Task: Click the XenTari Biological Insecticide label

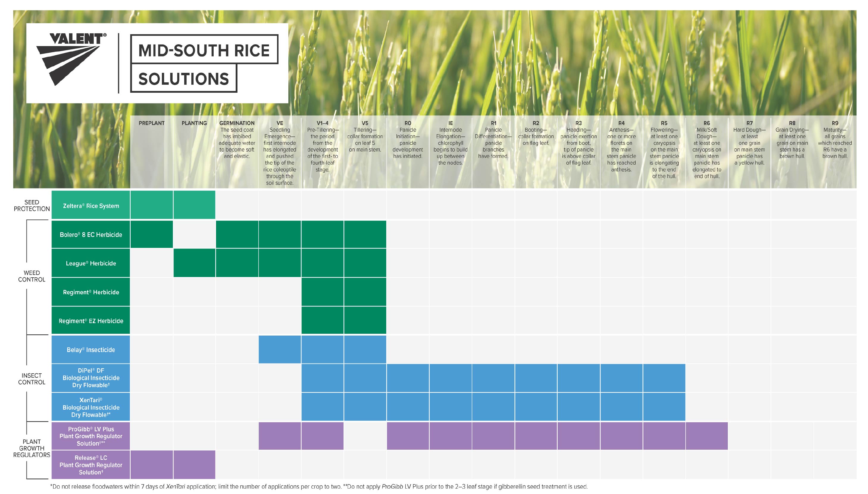Action: coord(91,407)
